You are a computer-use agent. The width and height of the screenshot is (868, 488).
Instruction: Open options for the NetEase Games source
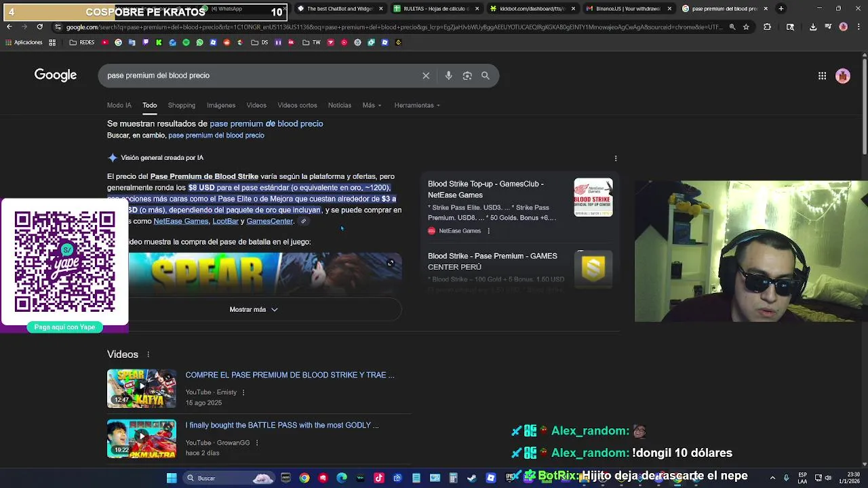click(x=488, y=230)
